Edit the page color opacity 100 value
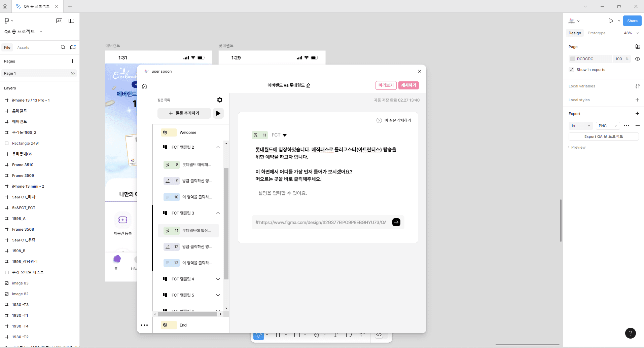 point(619,59)
